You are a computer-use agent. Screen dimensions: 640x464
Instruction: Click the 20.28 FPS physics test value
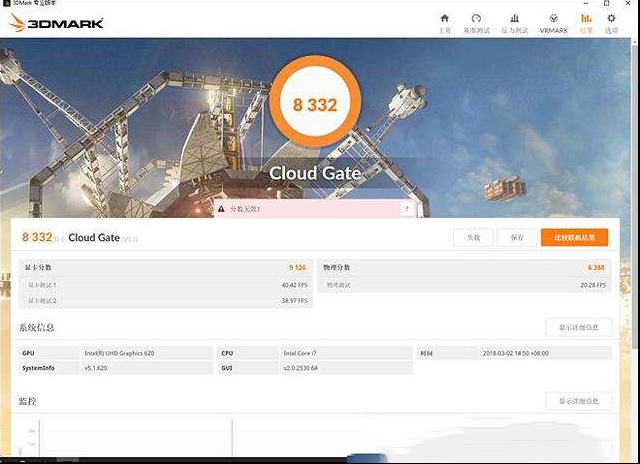tap(593, 285)
